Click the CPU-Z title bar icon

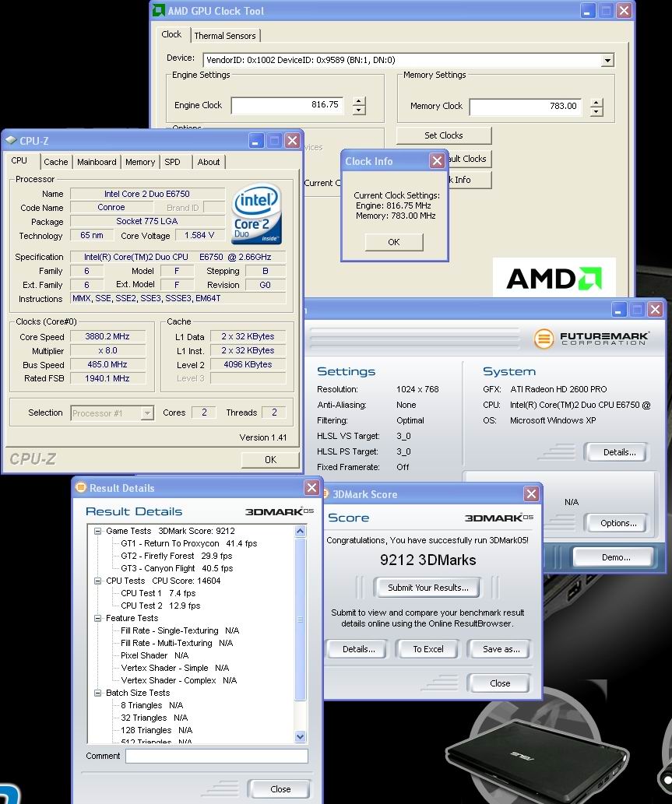coord(11,141)
